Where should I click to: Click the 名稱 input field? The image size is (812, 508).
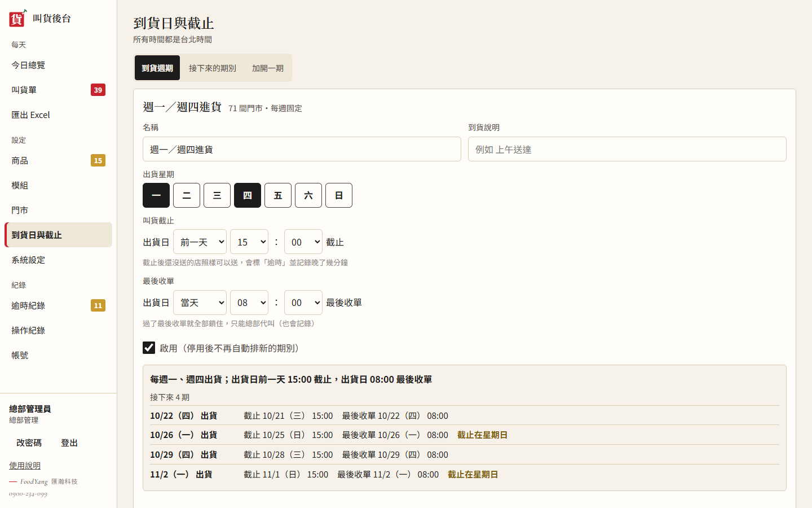(x=302, y=149)
